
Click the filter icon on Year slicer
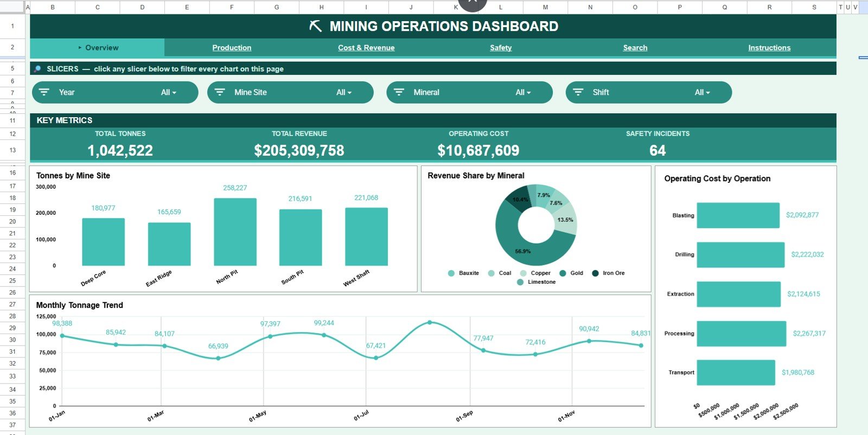point(44,92)
